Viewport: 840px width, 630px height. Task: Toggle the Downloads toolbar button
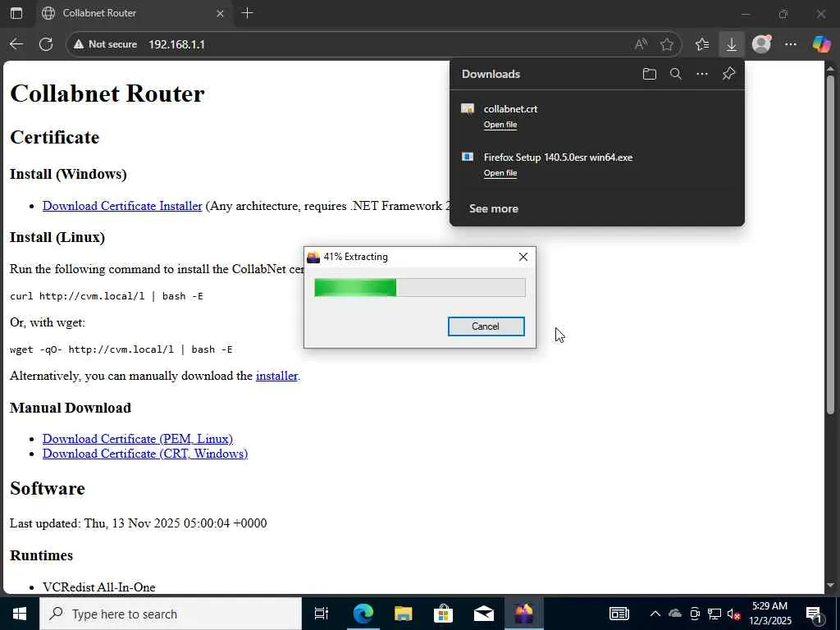(x=731, y=44)
